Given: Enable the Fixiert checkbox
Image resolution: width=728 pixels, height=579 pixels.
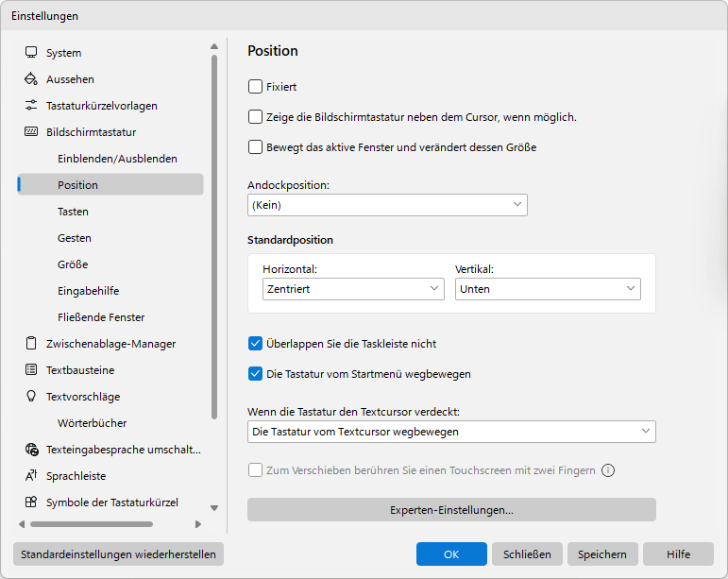Looking at the screenshot, I should point(255,87).
